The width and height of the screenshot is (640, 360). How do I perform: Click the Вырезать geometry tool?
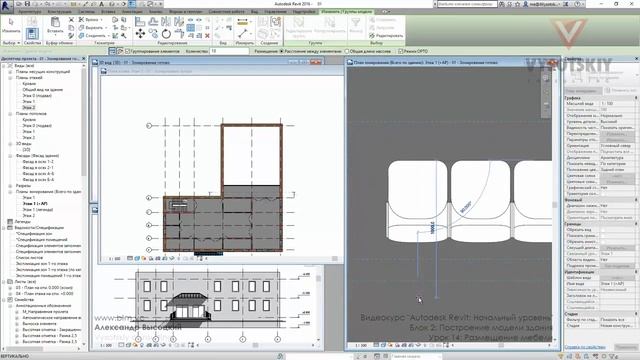click(92, 28)
